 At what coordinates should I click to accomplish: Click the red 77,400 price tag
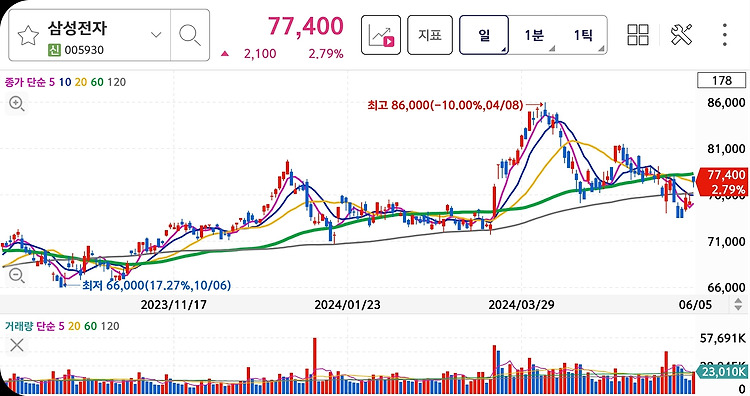click(723, 182)
